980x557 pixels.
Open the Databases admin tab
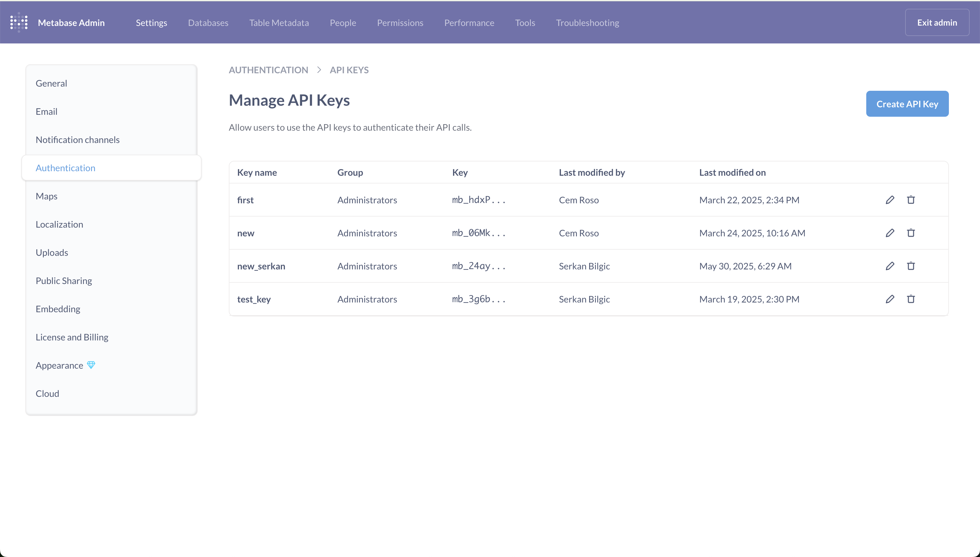pos(208,23)
